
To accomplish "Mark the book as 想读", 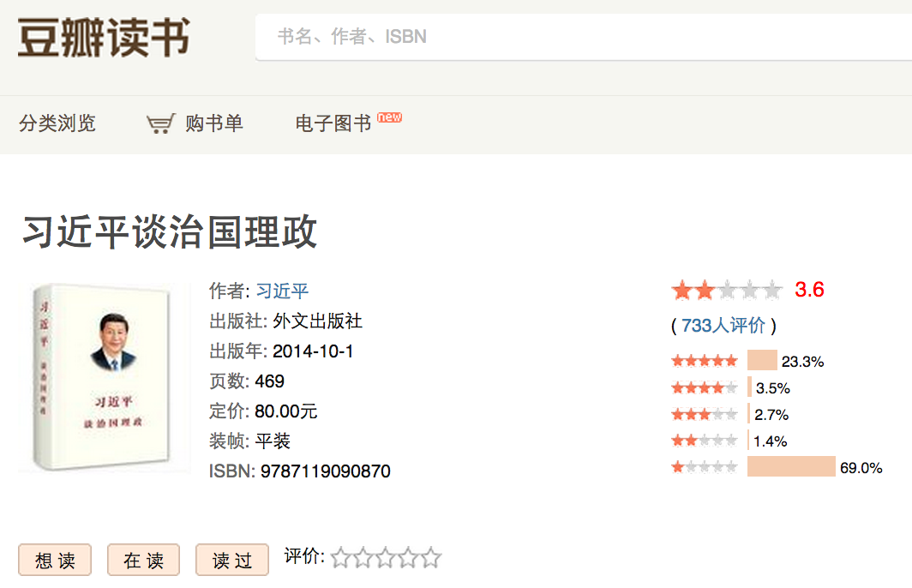I will pos(55,560).
